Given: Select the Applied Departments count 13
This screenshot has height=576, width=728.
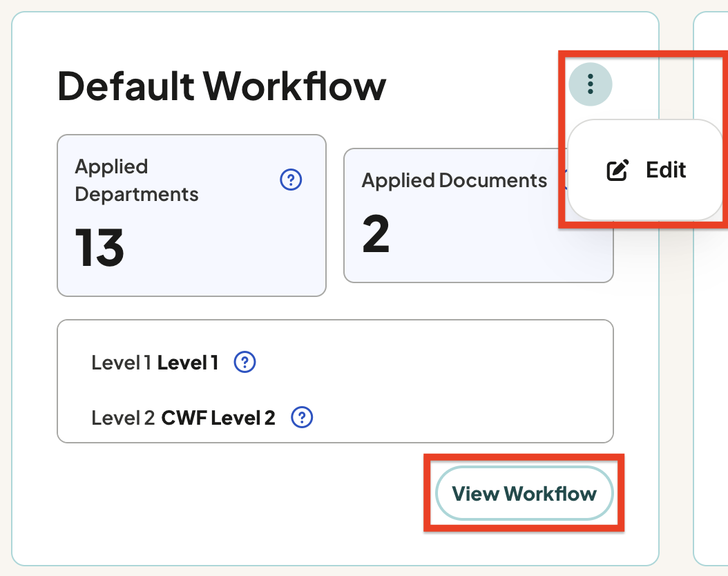Looking at the screenshot, I should click(x=99, y=247).
